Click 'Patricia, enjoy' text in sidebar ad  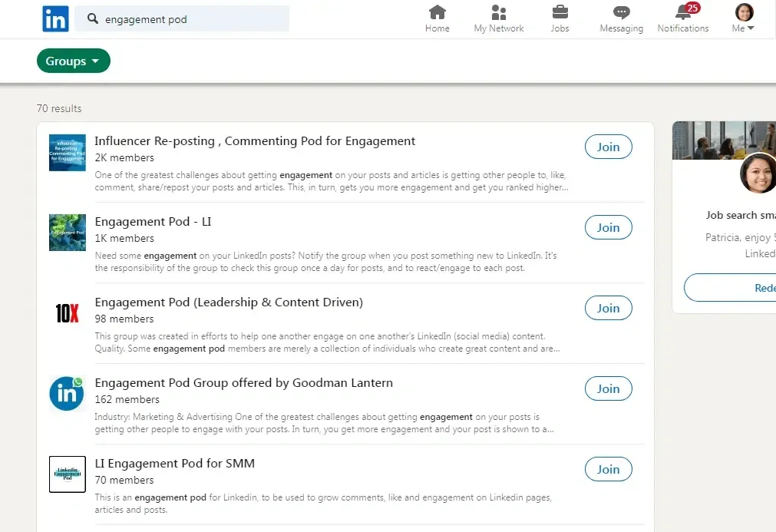click(738, 238)
